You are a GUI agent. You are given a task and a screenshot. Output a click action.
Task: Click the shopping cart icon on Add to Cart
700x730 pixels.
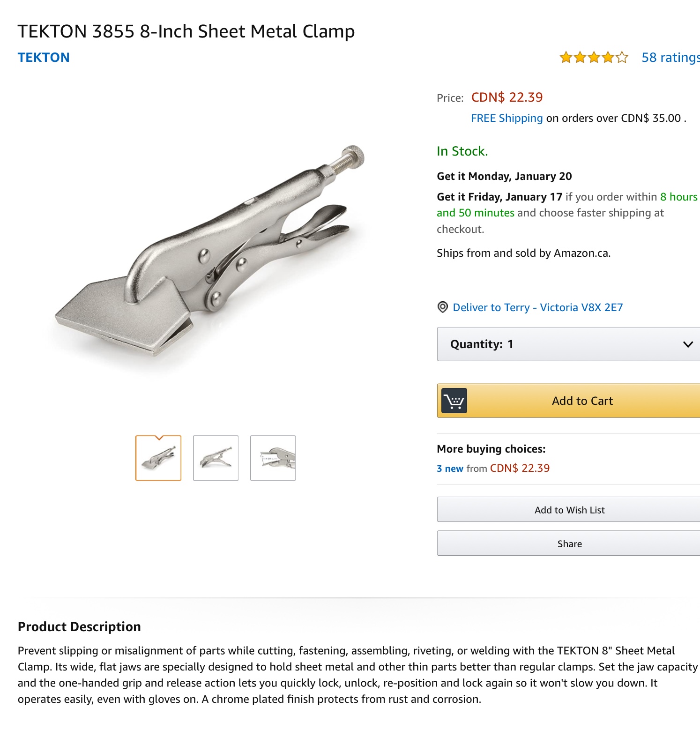click(454, 401)
